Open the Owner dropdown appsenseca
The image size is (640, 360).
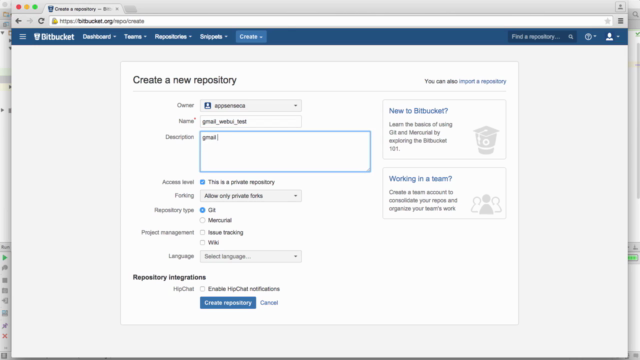coord(251,105)
